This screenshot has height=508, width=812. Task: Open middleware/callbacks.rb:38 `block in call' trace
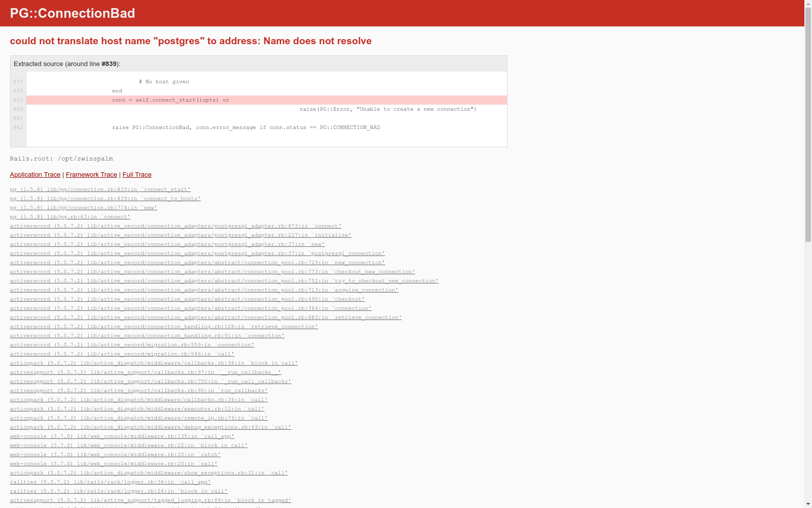154,363
